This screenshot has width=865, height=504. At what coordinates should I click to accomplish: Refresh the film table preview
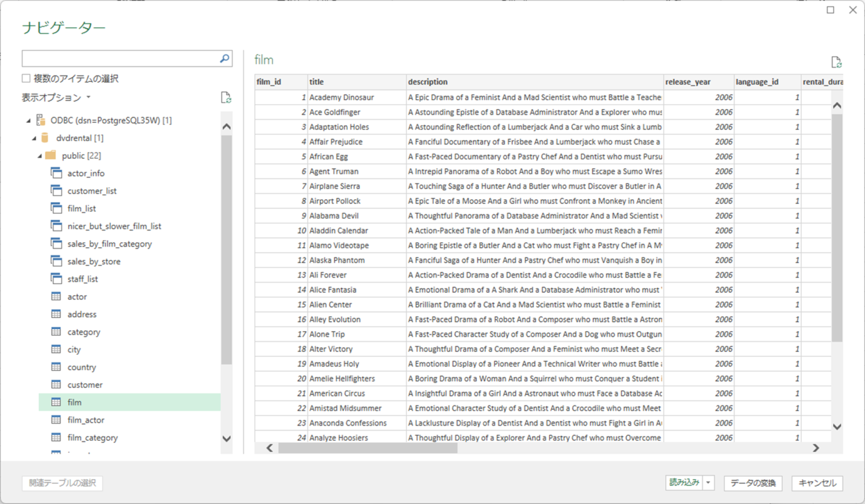[x=836, y=62]
